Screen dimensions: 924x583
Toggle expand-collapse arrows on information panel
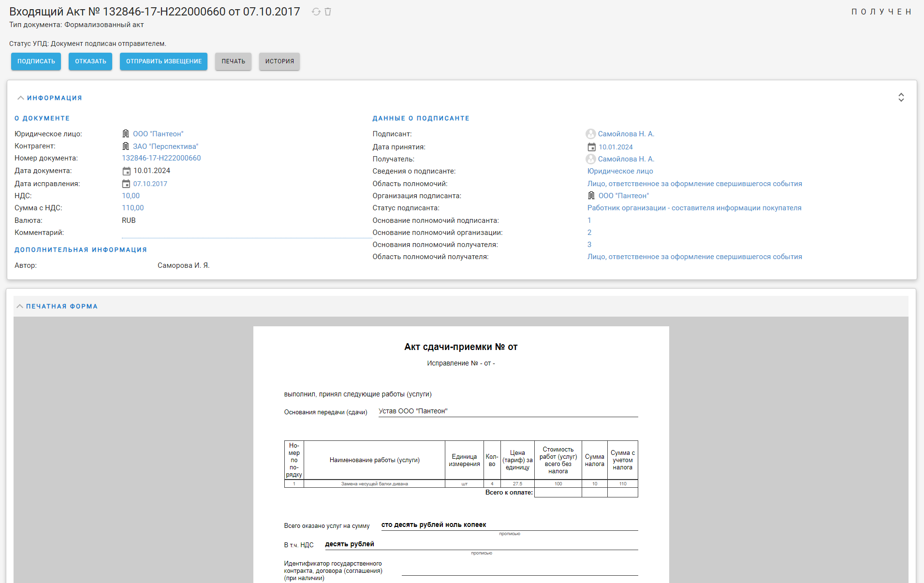tap(901, 98)
